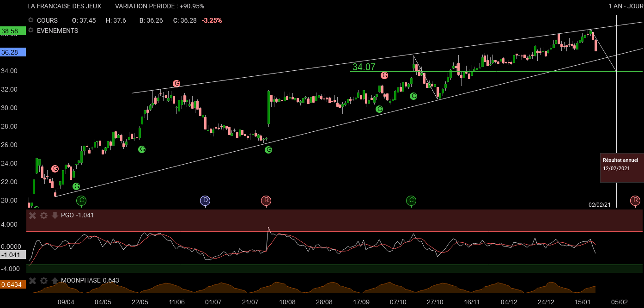This screenshot has width=644, height=308.
Task: Click the '01/07' date on the time axis
Action: tap(213, 302)
